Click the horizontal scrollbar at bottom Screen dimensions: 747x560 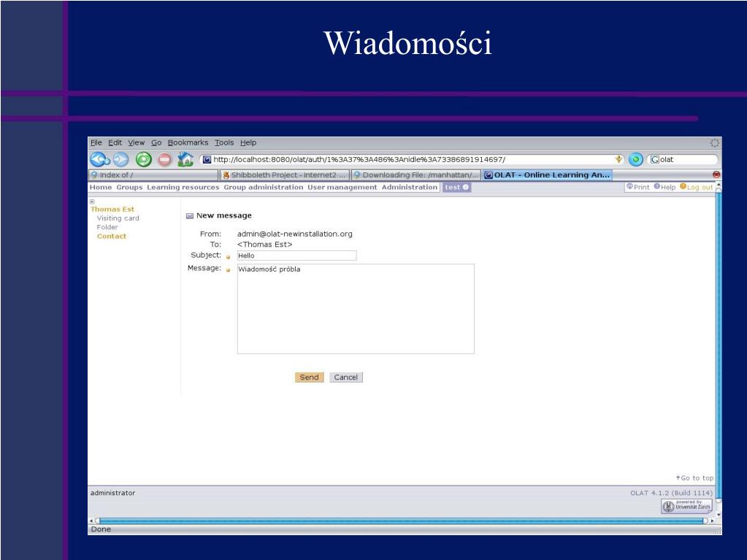tap(402, 521)
